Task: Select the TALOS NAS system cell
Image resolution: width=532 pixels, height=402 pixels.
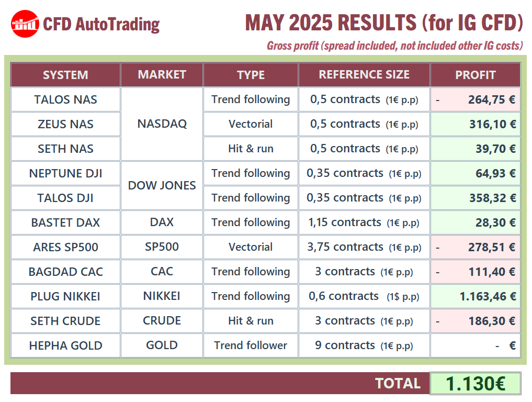Action: [65, 99]
